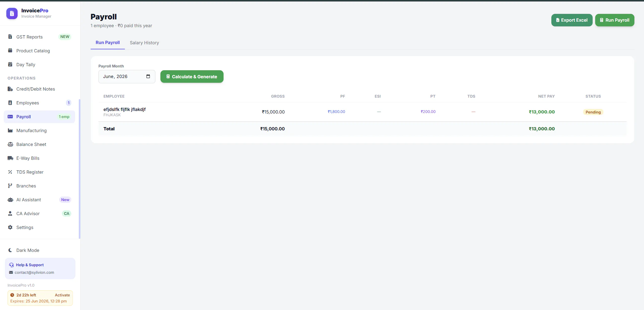The image size is (644, 310).
Task: Open Balance Sheet
Action: click(40, 144)
